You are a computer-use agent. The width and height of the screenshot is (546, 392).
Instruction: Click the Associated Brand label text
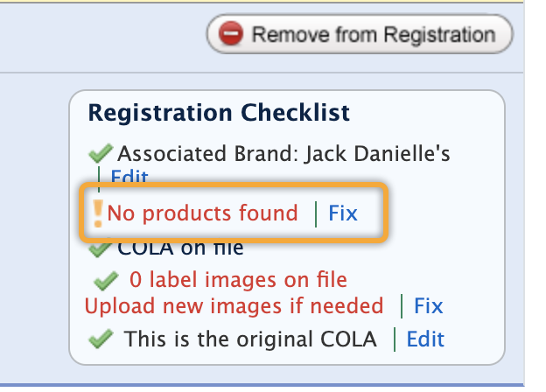pyautogui.click(x=209, y=155)
